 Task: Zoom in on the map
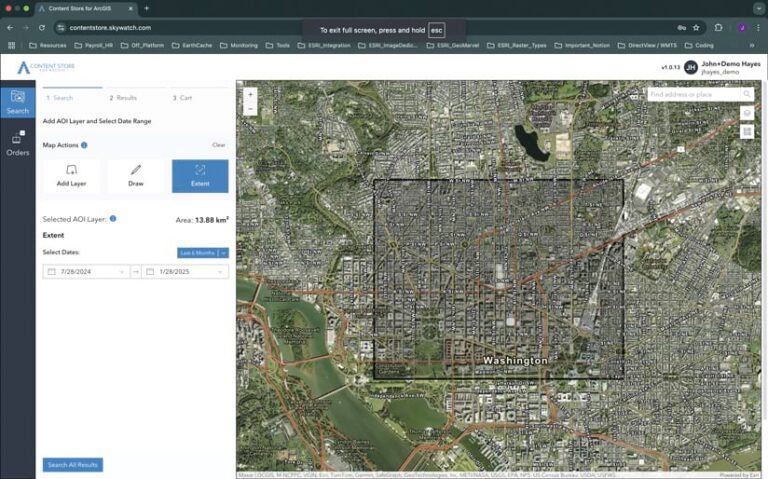click(x=250, y=95)
